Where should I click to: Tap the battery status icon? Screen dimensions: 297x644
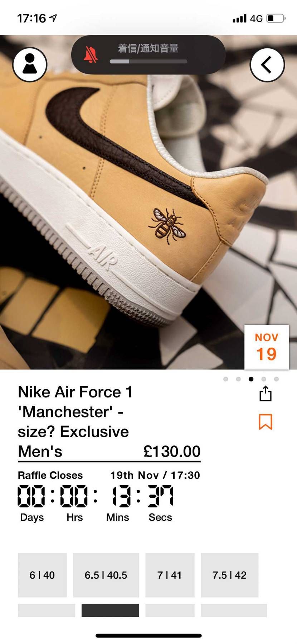click(276, 18)
